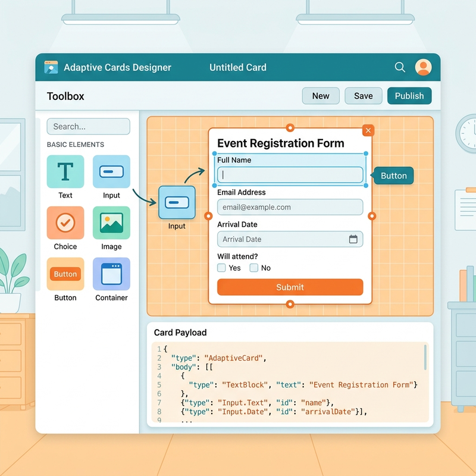Check the No checkbox under Will attend
This screenshot has height=476, width=476.
point(254,268)
